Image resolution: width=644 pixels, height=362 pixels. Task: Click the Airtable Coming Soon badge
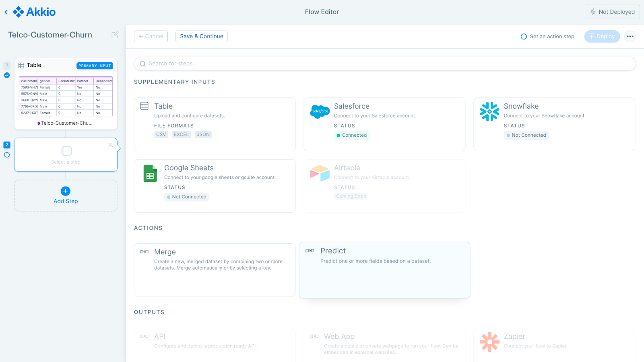click(x=351, y=196)
